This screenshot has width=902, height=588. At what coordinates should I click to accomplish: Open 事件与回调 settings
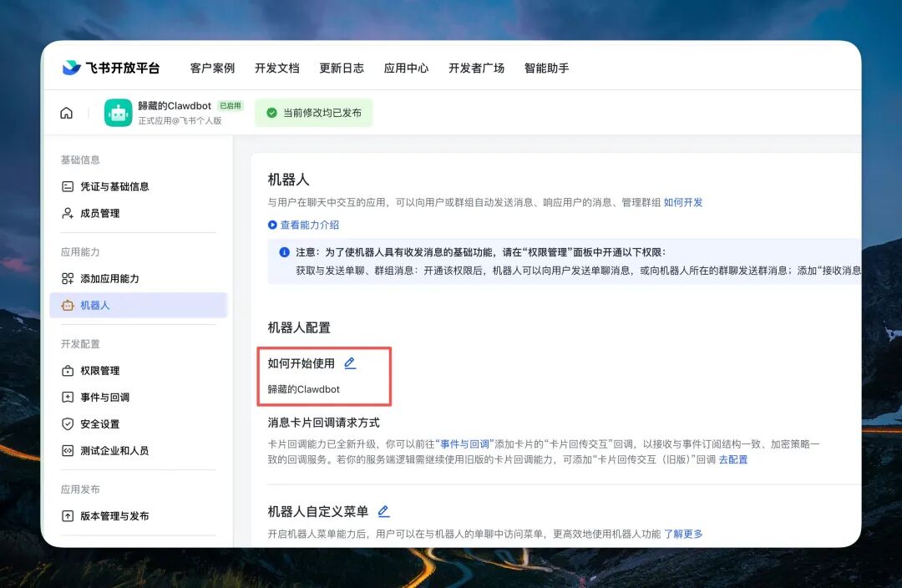click(x=104, y=397)
